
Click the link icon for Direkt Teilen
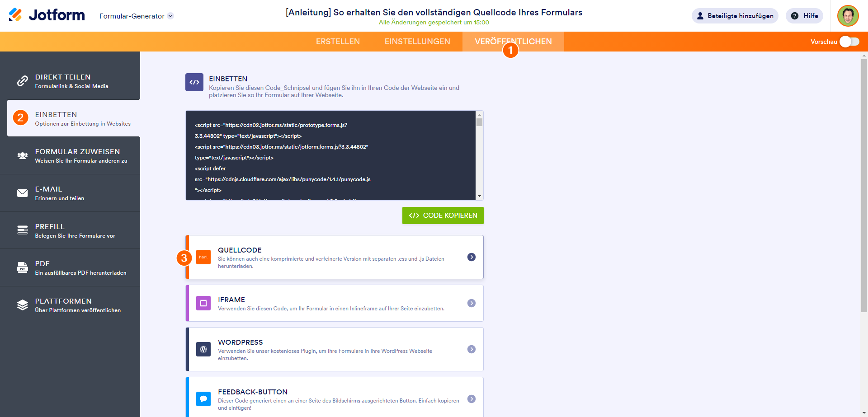pyautogui.click(x=22, y=81)
